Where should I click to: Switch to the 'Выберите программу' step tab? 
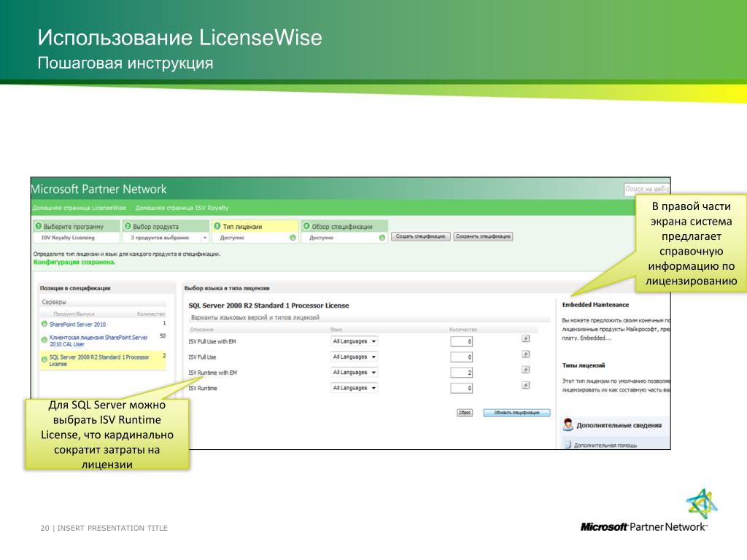point(76,227)
